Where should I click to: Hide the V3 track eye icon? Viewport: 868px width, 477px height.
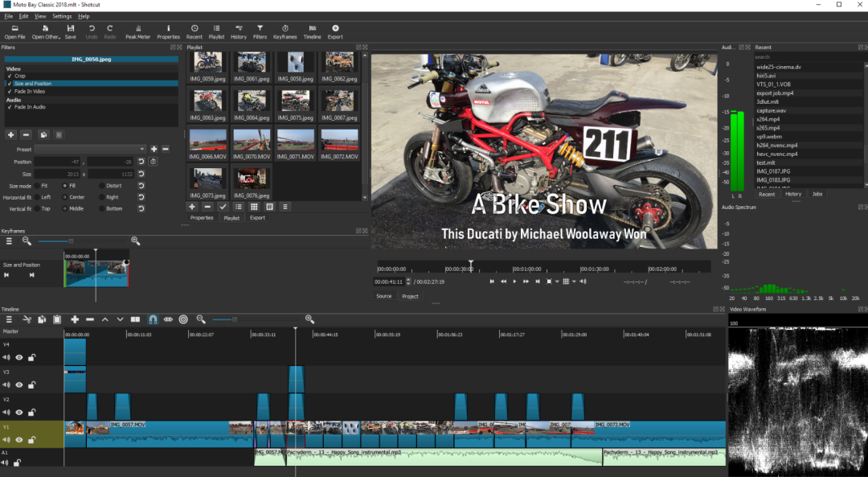[x=18, y=385]
